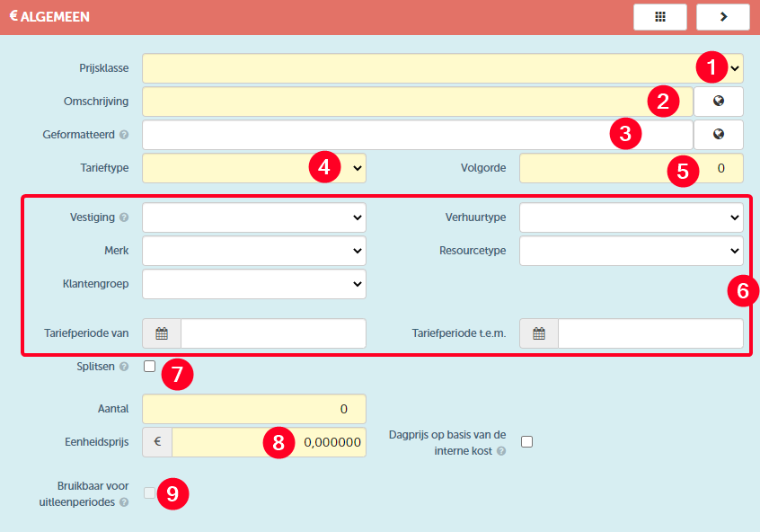Click the Tarieftype label
Viewport: 760px width, 532px height.
[104, 168]
